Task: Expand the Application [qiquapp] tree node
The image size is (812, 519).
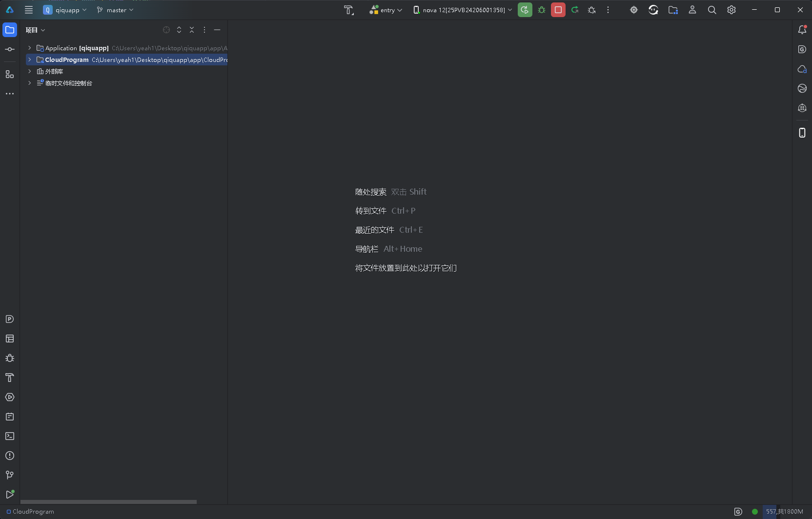Action: pyautogui.click(x=30, y=48)
